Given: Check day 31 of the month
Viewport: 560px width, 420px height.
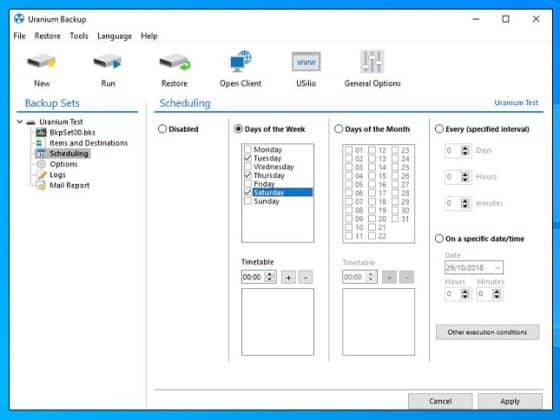Looking at the screenshot, I should pyautogui.click(x=395, y=219).
